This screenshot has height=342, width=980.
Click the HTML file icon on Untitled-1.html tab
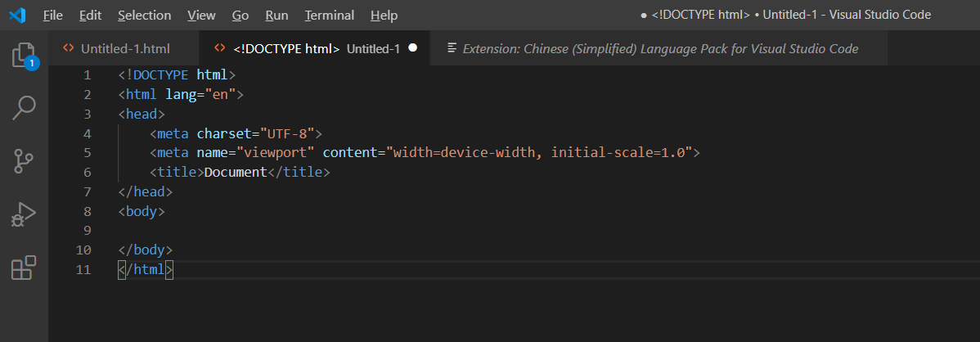coord(69,48)
